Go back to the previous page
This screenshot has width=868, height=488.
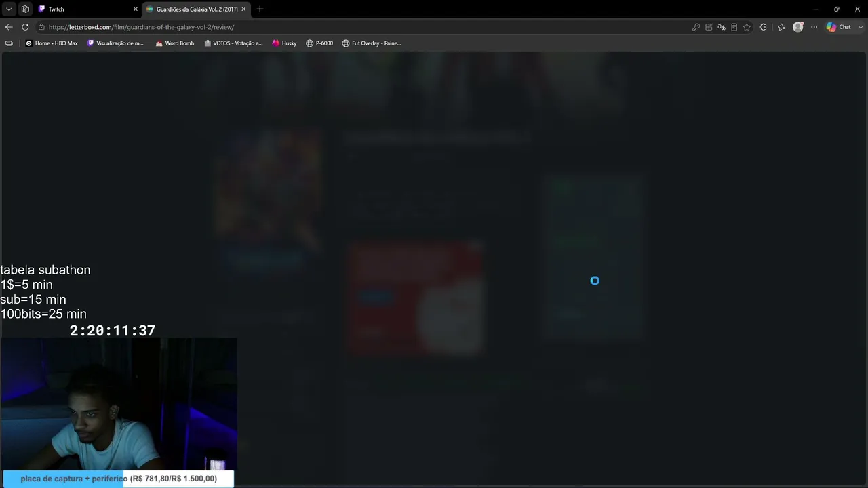tap(9, 27)
